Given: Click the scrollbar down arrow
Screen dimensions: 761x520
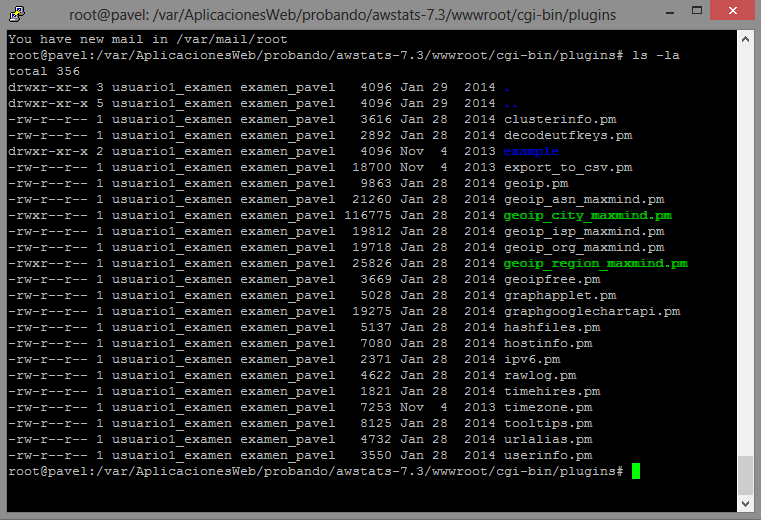Looking at the screenshot, I should coord(744,504).
